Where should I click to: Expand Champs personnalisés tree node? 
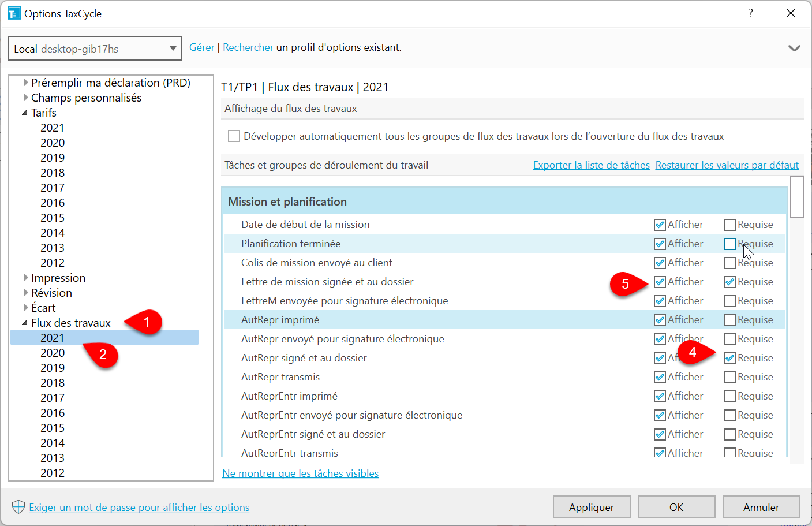point(25,98)
